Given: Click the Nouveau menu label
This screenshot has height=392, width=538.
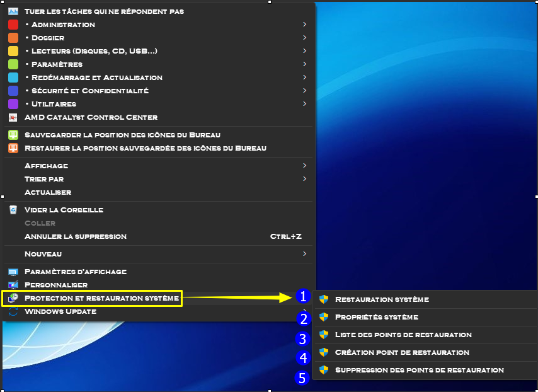Looking at the screenshot, I should click(43, 254).
